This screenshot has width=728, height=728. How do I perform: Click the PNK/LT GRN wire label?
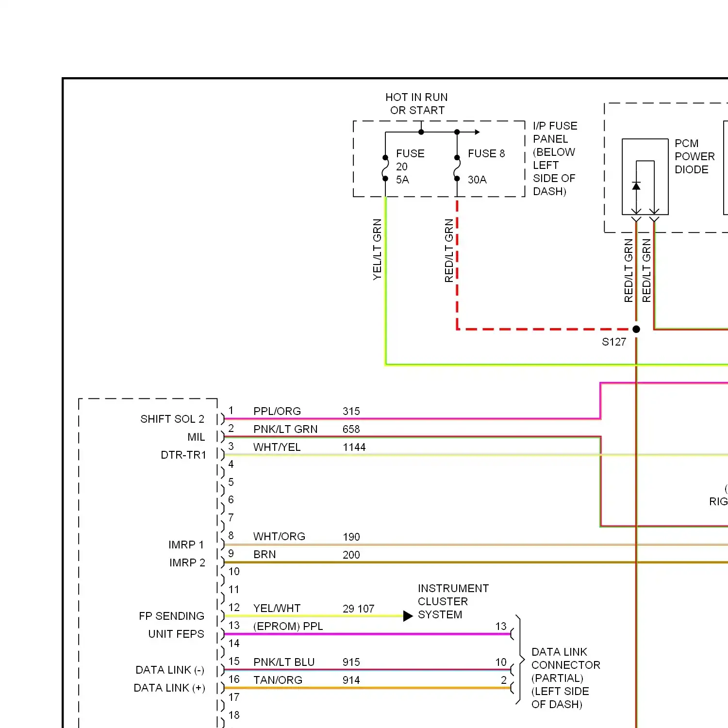(x=285, y=429)
